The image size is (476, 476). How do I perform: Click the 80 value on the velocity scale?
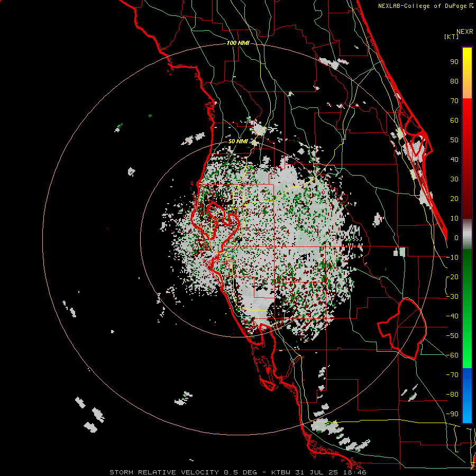click(x=454, y=81)
